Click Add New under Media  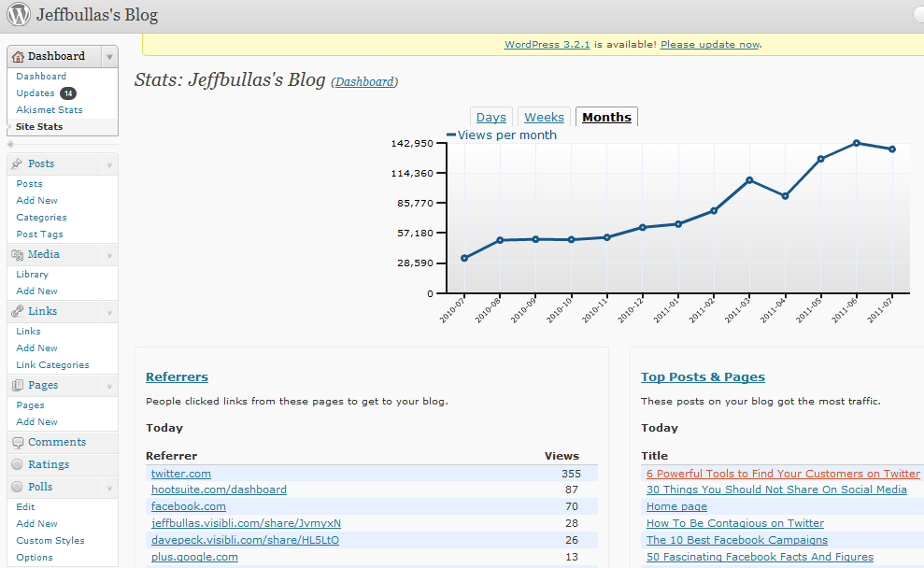tap(36, 291)
